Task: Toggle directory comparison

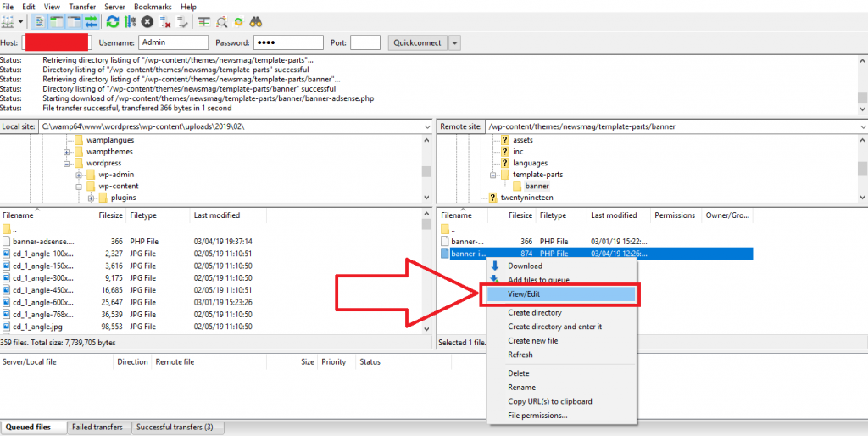Action: 221,21
